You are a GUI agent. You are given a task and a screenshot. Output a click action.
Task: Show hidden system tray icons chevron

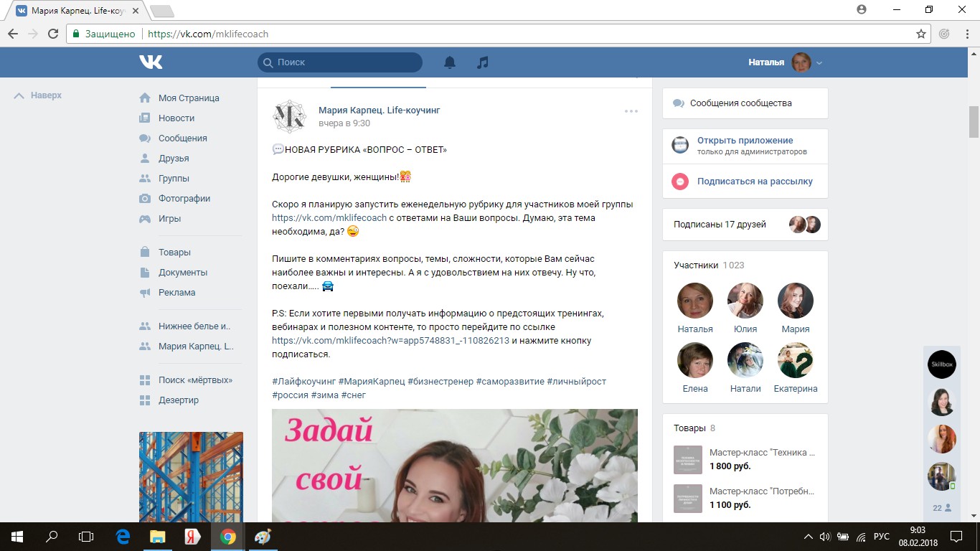coord(809,537)
